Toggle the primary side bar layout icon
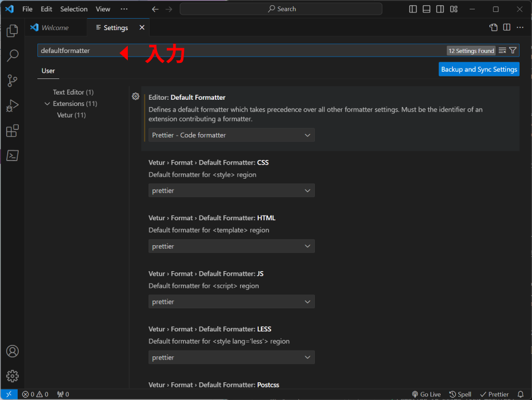This screenshot has width=532, height=400. pyautogui.click(x=413, y=9)
